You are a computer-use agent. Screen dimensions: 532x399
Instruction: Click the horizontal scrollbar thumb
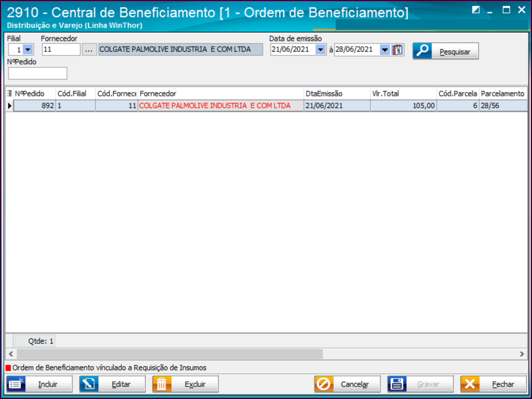click(x=170, y=354)
